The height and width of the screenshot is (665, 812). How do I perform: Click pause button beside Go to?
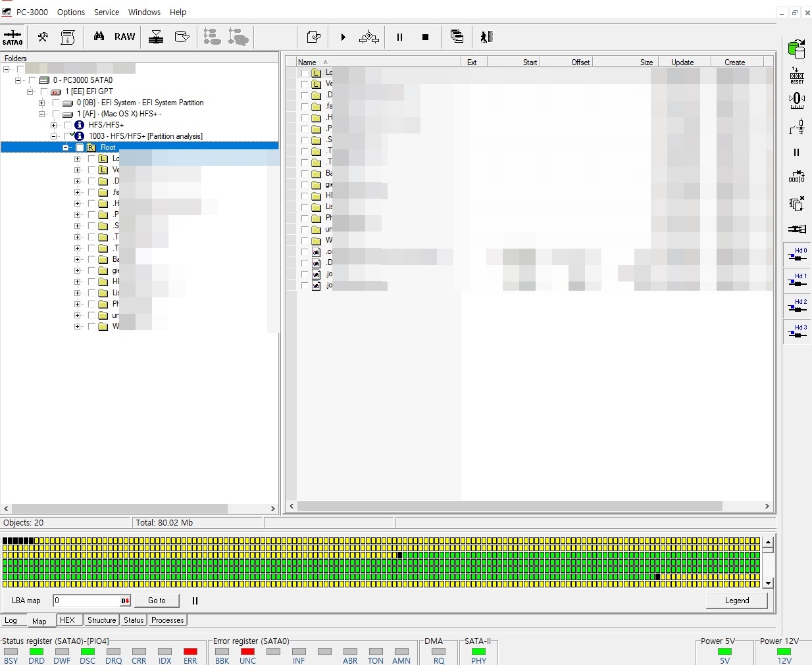click(x=195, y=601)
